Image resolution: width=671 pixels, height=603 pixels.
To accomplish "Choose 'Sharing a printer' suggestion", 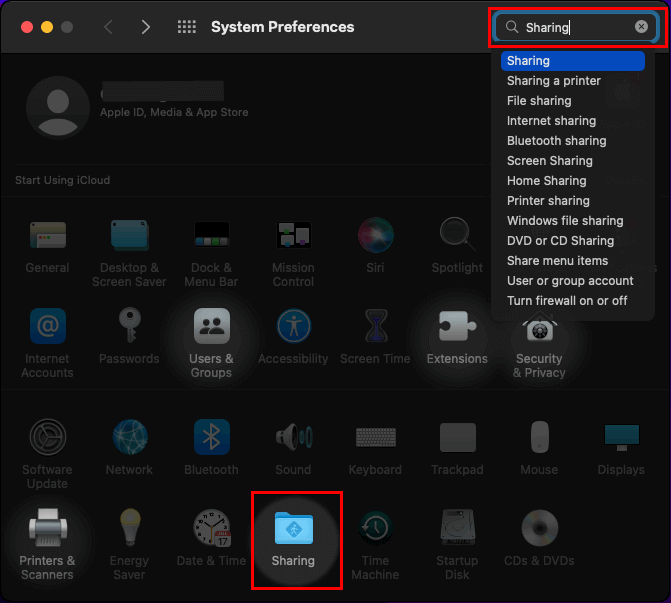I will 553,81.
